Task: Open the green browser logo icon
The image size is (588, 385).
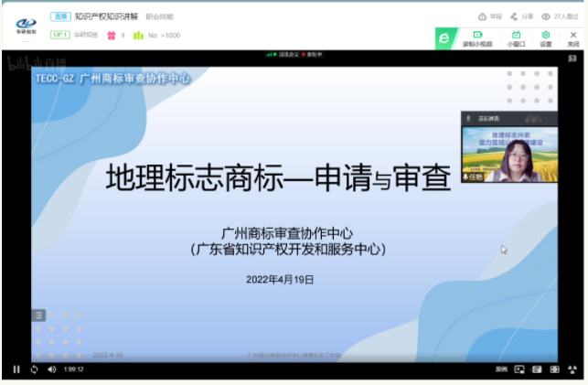Action: coord(444,38)
